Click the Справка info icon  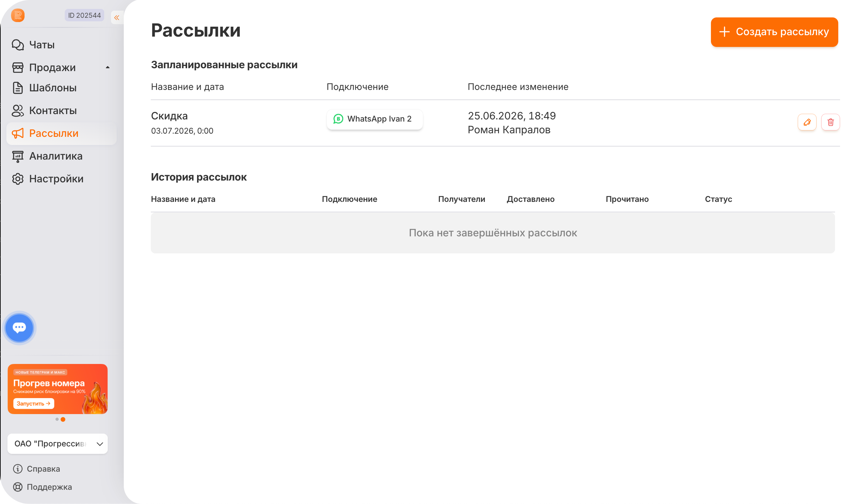pos(18,469)
